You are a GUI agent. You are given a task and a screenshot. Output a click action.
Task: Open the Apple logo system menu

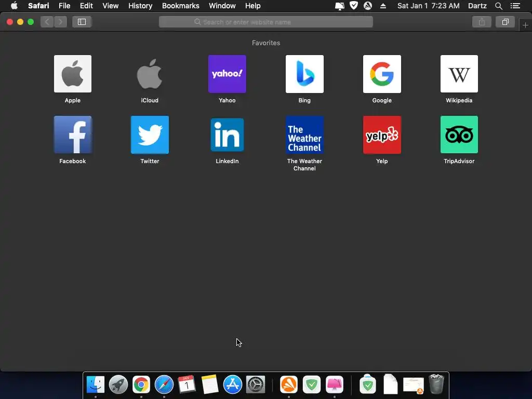coord(14,6)
